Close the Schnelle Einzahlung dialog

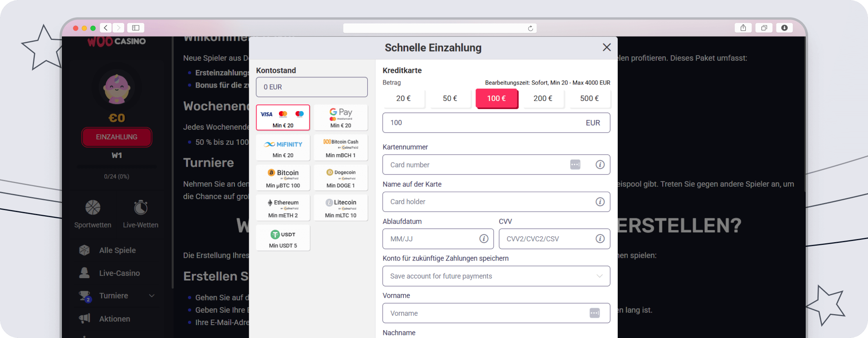pyautogui.click(x=607, y=47)
